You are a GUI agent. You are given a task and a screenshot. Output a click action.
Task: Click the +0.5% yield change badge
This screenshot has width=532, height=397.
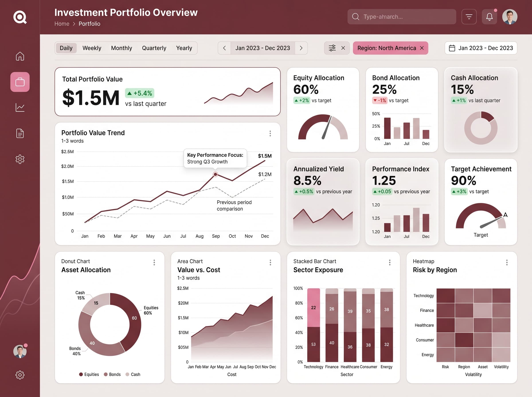tap(304, 192)
